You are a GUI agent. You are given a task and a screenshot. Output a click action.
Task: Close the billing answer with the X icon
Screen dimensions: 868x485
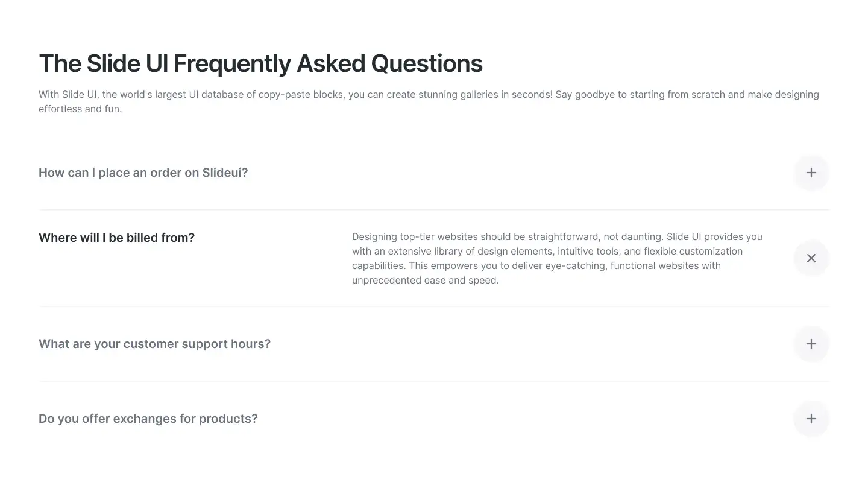pyautogui.click(x=811, y=258)
